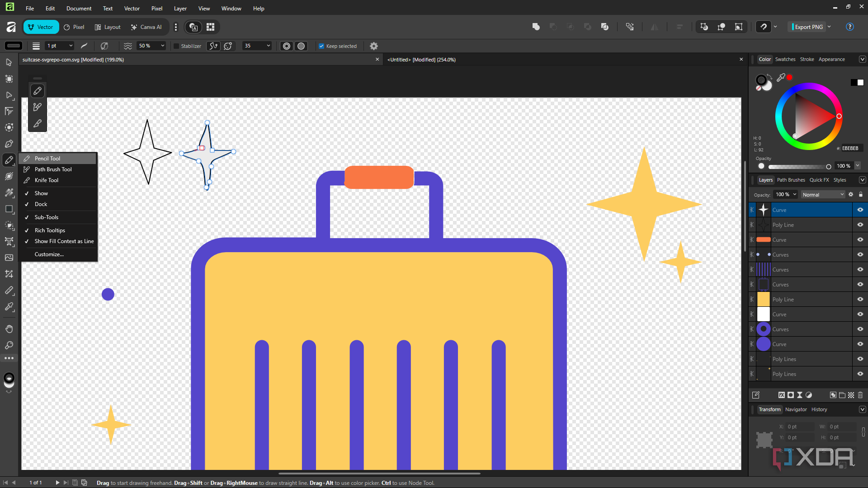
Task: Open the Normal blend mode dropdown
Action: [823, 195]
